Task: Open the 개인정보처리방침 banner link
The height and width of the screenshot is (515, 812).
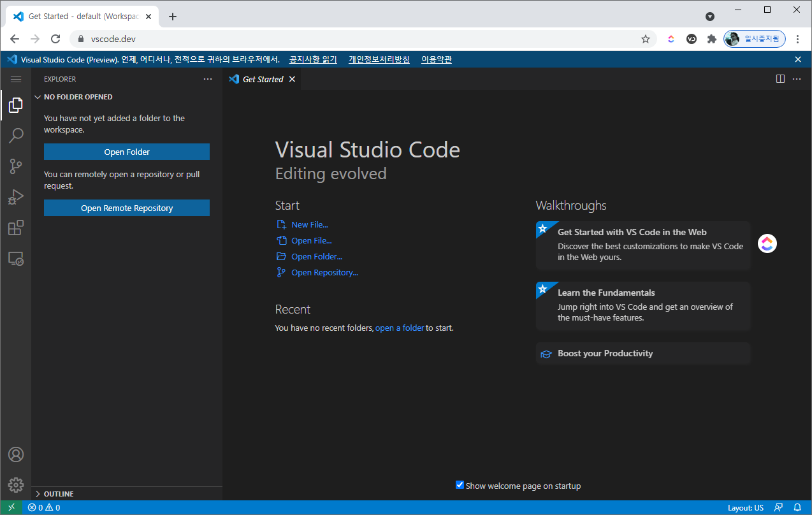Action: tap(379, 59)
